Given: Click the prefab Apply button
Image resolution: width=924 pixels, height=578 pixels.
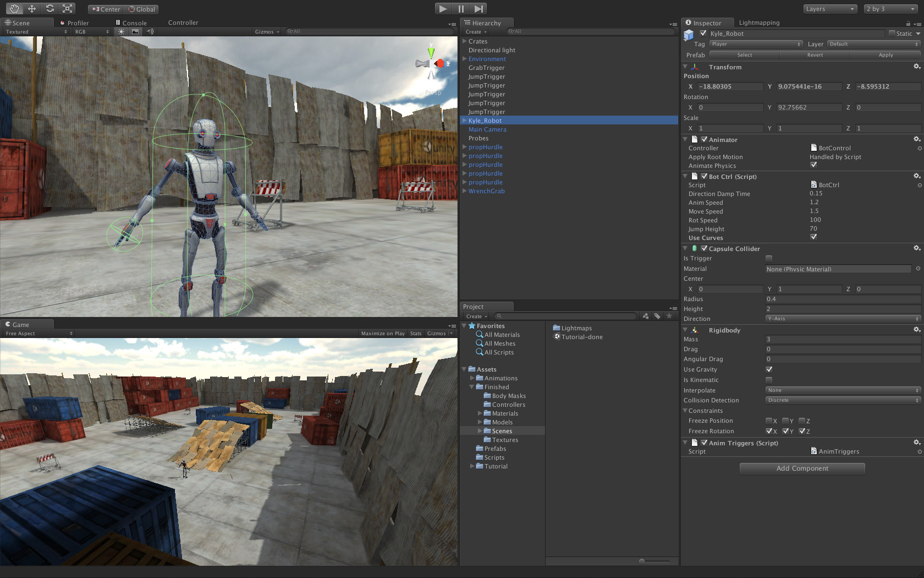Looking at the screenshot, I should click(x=886, y=55).
